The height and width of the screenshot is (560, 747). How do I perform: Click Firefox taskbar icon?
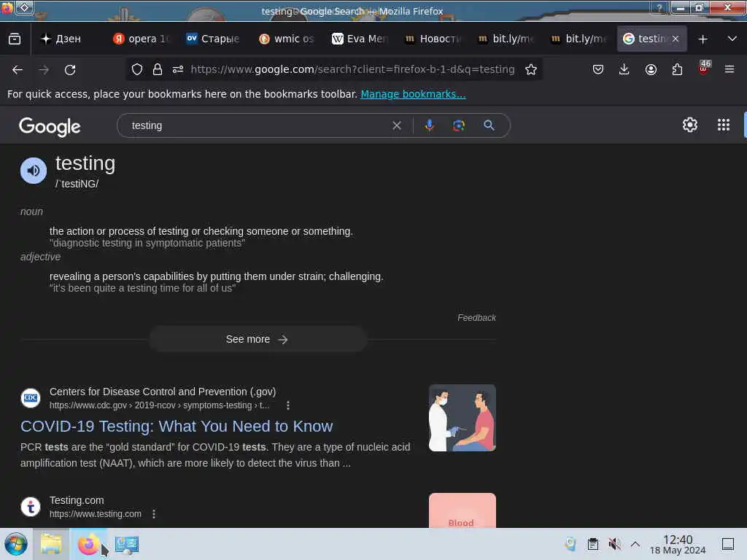coord(88,544)
